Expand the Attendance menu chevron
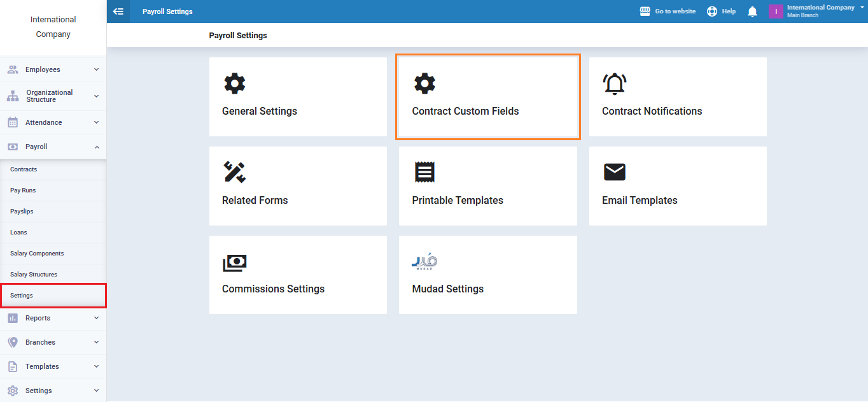 [96, 122]
